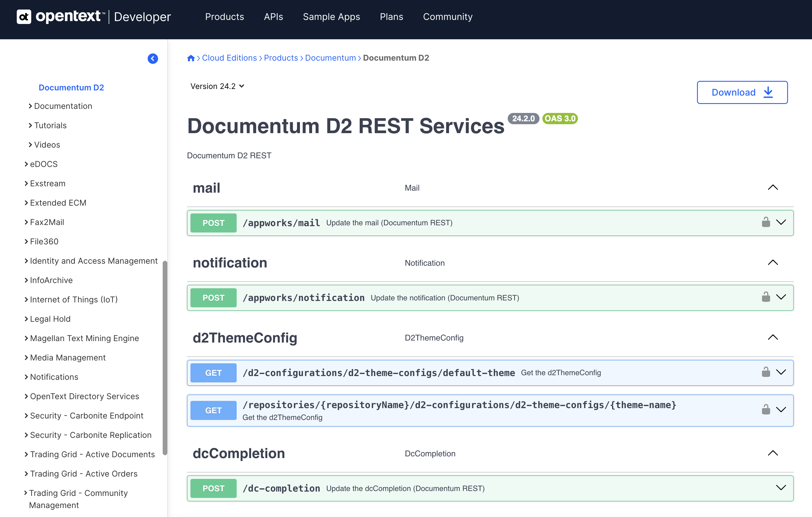Screen dimensions: 812x517
Task: Select Documentum D2 in the sidebar
Action: [71, 88]
